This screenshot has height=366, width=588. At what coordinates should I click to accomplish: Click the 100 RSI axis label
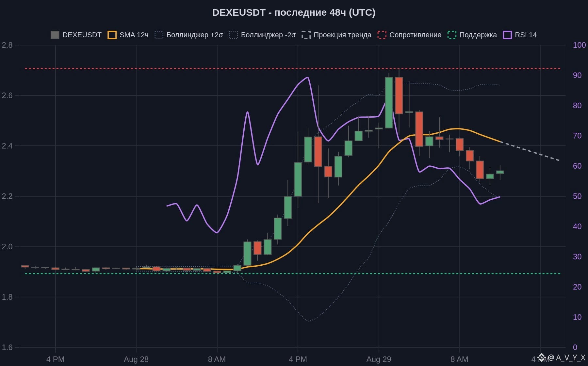click(x=579, y=45)
